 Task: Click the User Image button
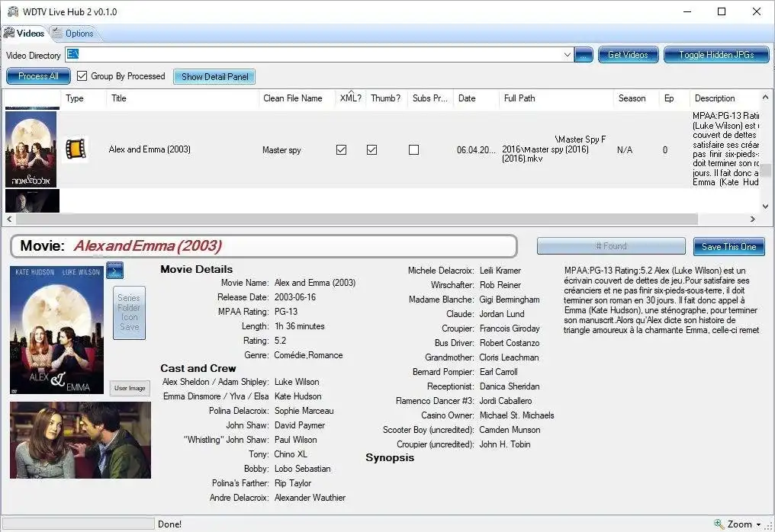click(130, 388)
